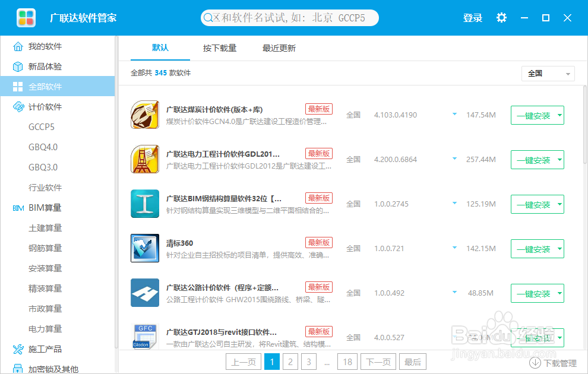Open install options arrow for 清标360
This screenshot has height=374, width=588.
559,249
